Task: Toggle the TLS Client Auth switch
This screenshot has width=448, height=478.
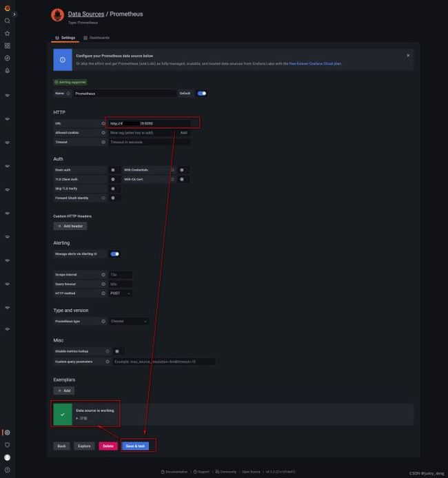Action: pos(113,179)
